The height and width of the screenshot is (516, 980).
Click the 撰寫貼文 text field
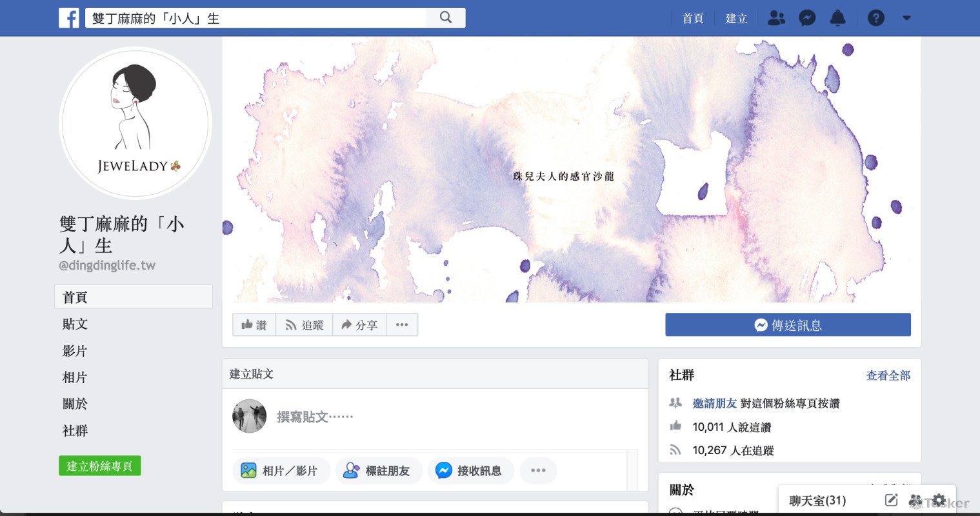[315, 417]
